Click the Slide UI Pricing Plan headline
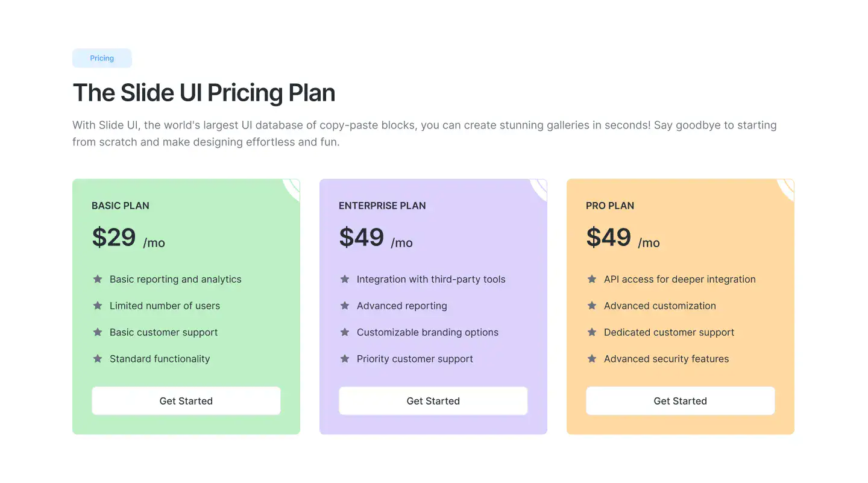This screenshot has width=868, height=483. point(204,93)
